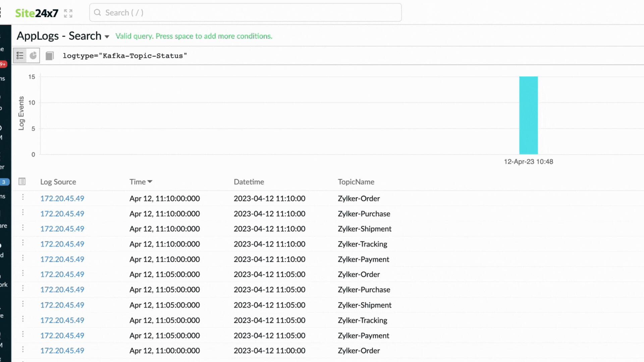Expand the AppLogs - Search dropdown arrow
The width and height of the screenshot is (644, 362).
[107, 37]
